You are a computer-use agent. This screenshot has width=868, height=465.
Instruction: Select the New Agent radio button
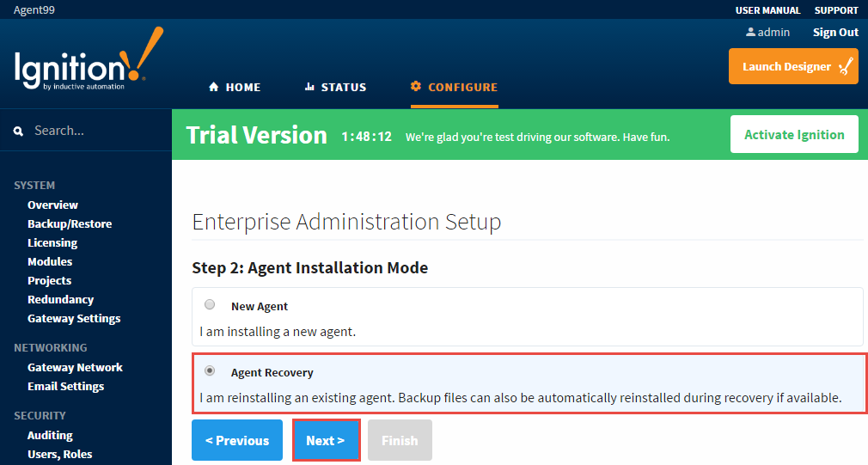210,305
